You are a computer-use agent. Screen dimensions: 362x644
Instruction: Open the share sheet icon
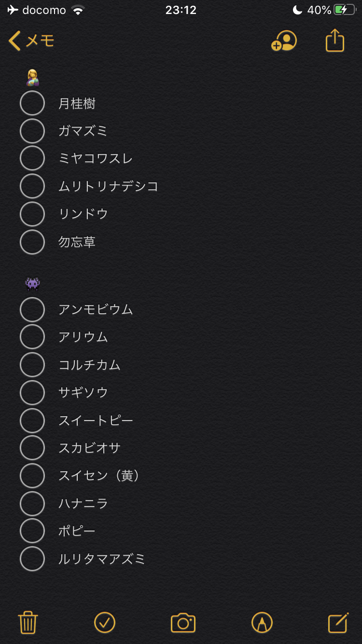335,41
